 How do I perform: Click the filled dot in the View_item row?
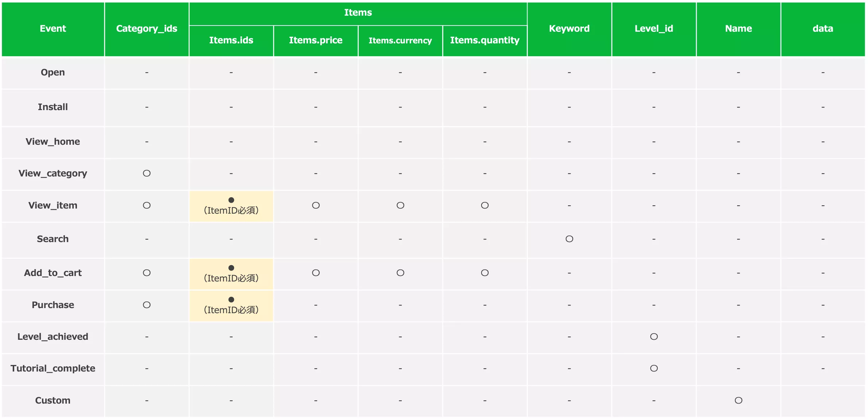(x=231, y=200)
